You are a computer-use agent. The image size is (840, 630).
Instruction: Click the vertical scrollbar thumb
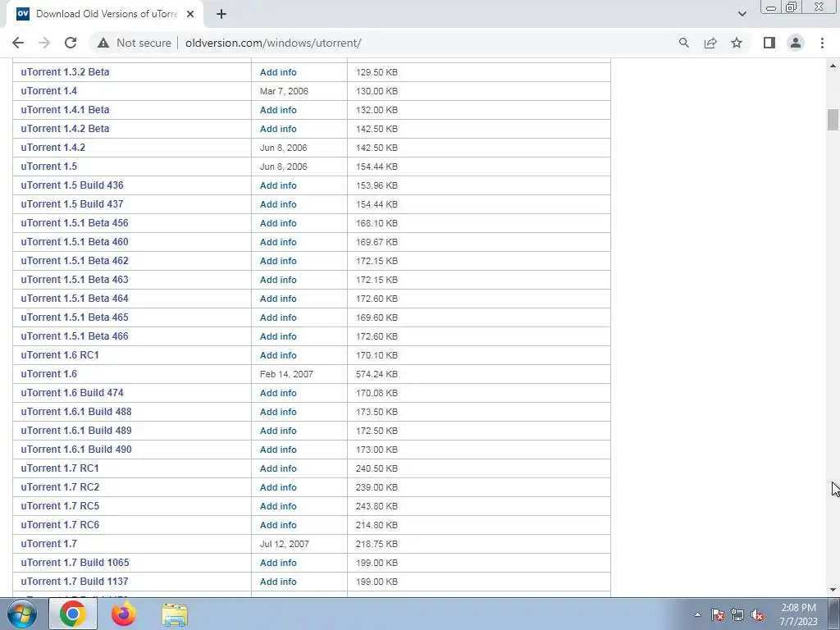(x=833, y=120)
